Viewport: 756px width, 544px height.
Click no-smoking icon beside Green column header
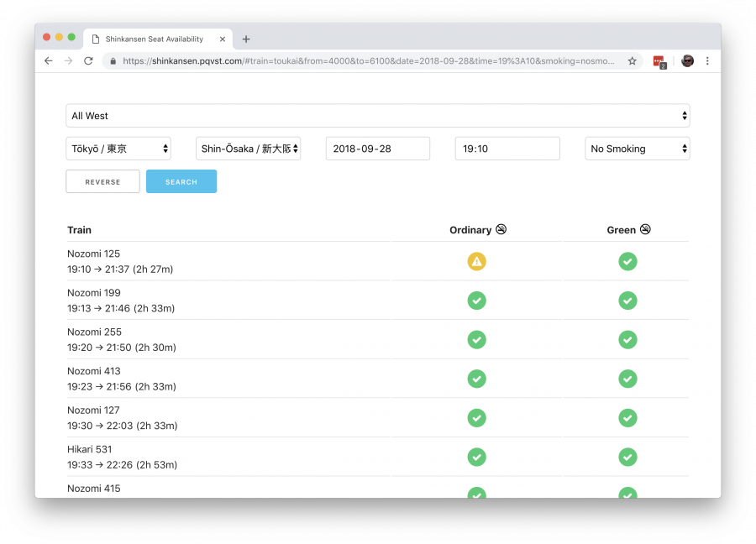click(645, 229)
